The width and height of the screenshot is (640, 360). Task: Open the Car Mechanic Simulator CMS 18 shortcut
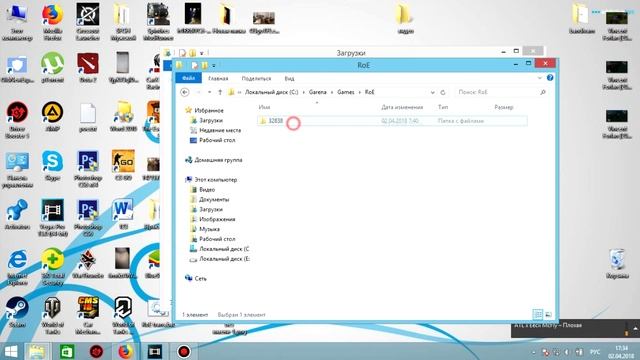point(88,316)
